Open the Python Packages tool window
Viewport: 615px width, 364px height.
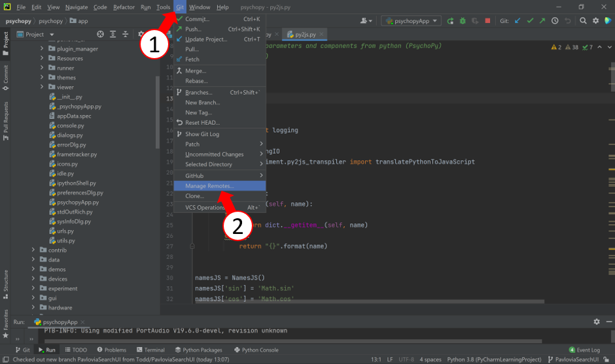[x=199, y=350]
